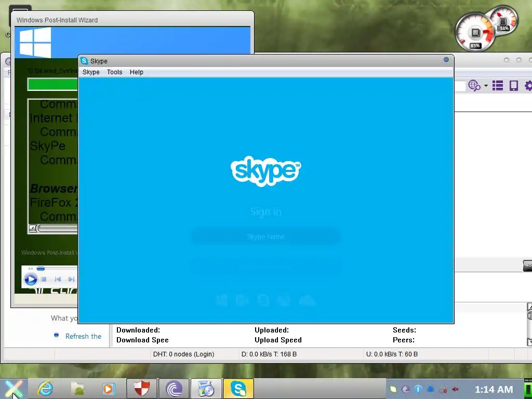Click the rewind icon in wizard player
This screenshot has height=399, width=532.
pyautogui.click(x=31, y=269)
